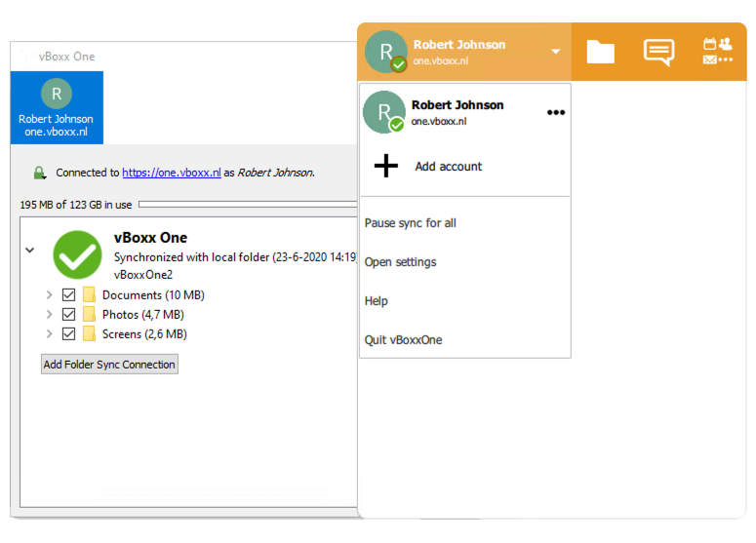Click Add Folder Sync Connection button
This screenshot has height=543, width=756.
pos(109,365)
